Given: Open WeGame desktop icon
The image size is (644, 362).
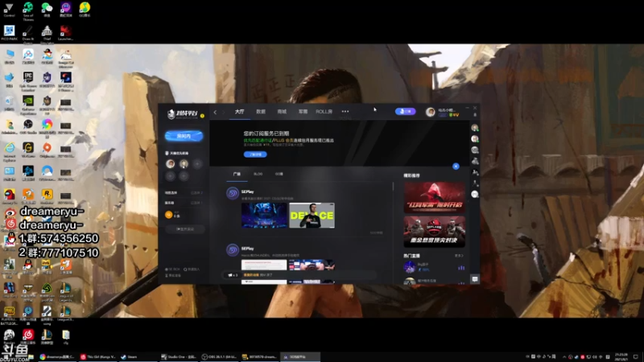Looking at the screenshot, I should point(28,150).
